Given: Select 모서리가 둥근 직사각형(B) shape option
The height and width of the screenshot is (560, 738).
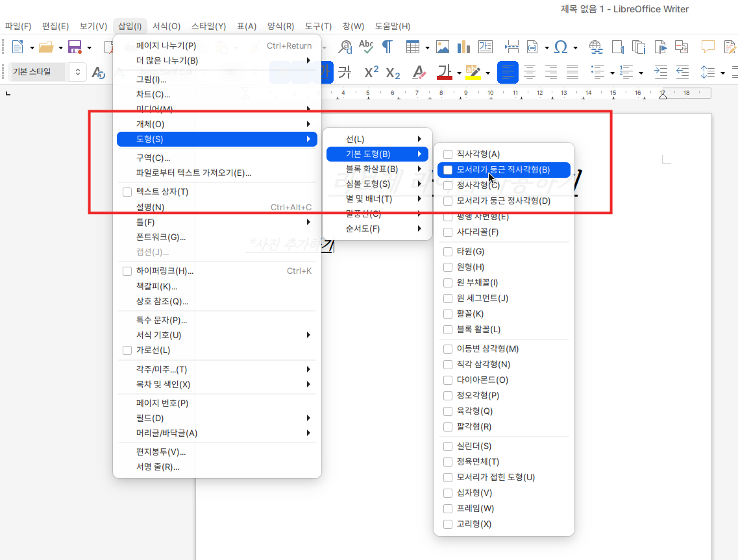Looking at the screenshot, I should (x=503, y=170).
